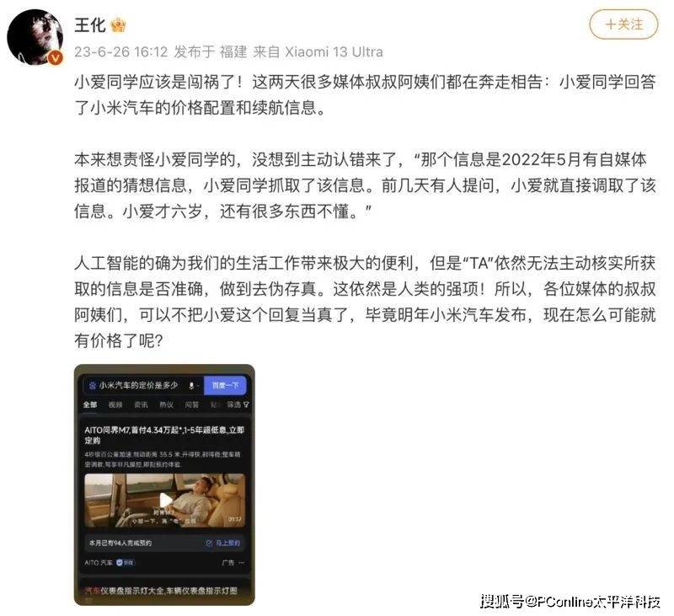Open the AITO问界M7 ad headline
Image resolution: width=674 pixels, height=616 pixels.
pos(164,435)
